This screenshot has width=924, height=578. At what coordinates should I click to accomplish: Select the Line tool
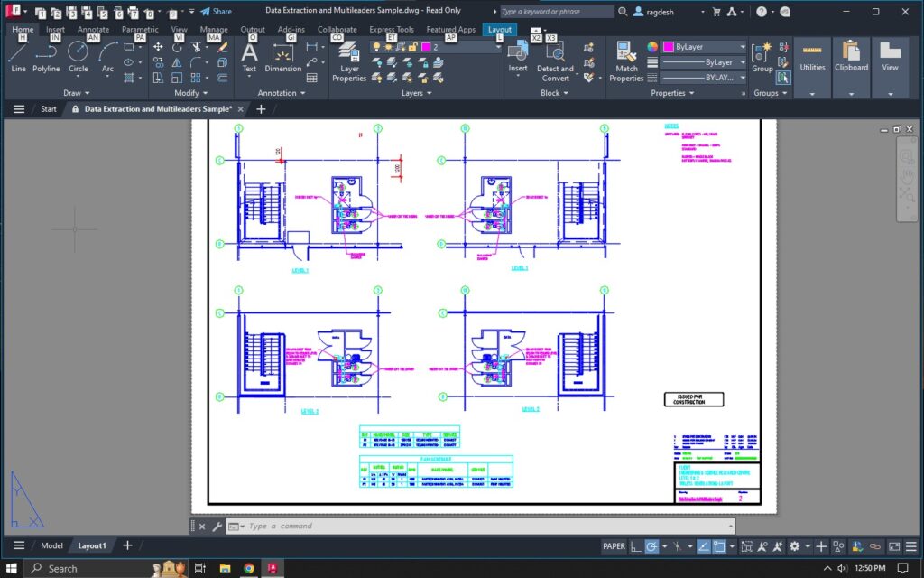pyautogui.click(x=18, y=59)
